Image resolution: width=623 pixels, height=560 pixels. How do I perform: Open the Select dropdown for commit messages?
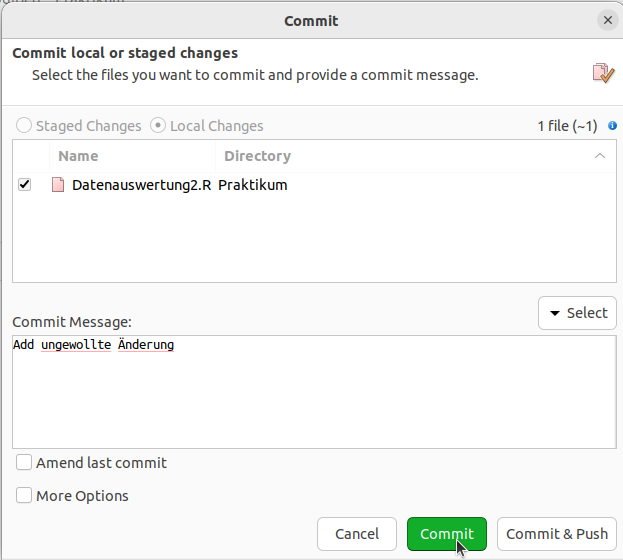tap(577, 313)
